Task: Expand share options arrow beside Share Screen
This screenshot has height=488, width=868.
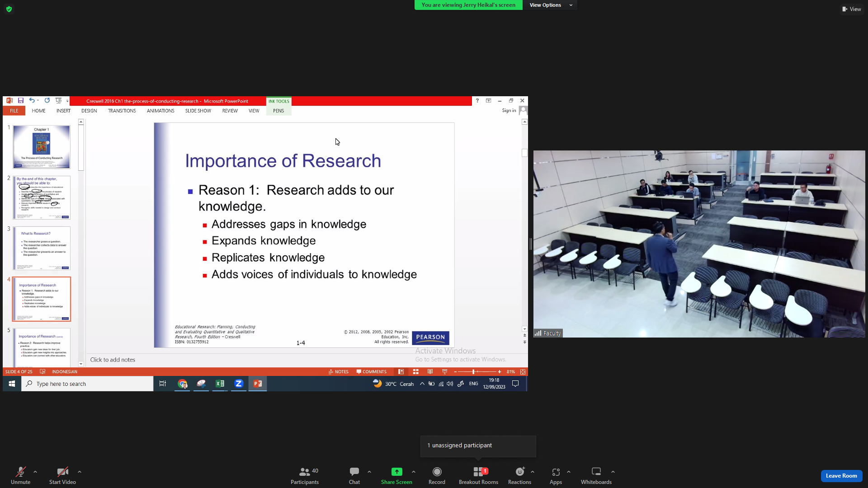Action: click(x=414, y=472)
